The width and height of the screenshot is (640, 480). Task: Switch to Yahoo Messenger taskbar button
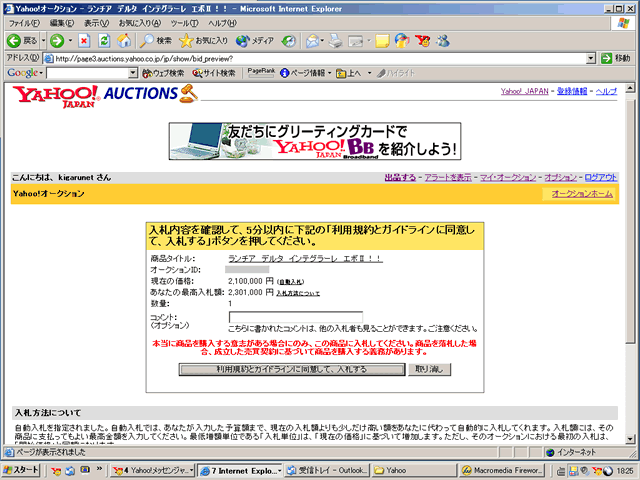point(153,470)
